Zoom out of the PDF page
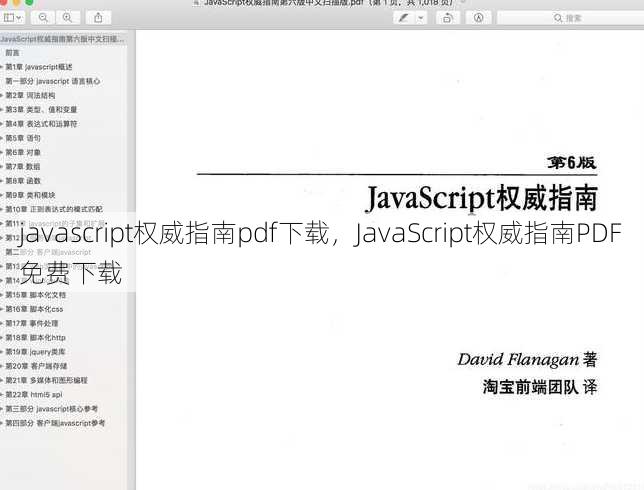The image size is (644, 490). pos(43,18)
